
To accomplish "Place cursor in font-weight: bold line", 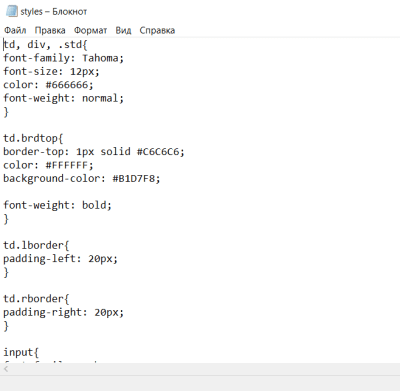I will tap(57, 205).
